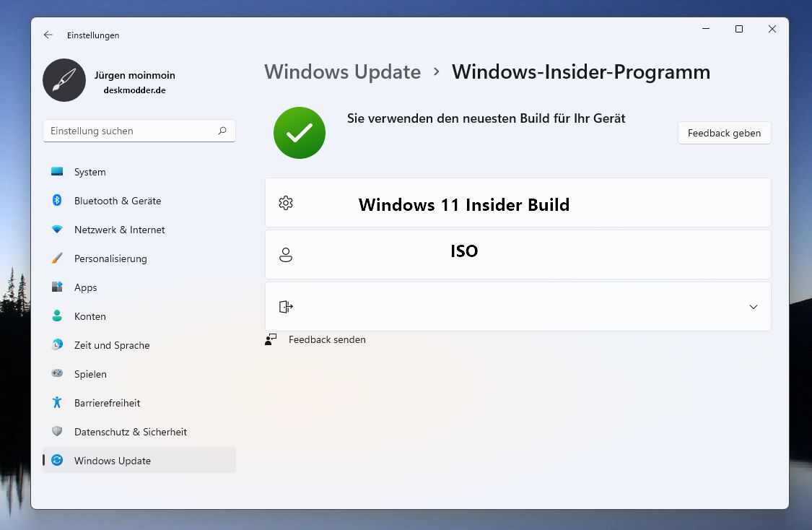Click the green checkmark status icon
Image resolution: width=812 pixels, height=530 pixels.
[300, 133]
